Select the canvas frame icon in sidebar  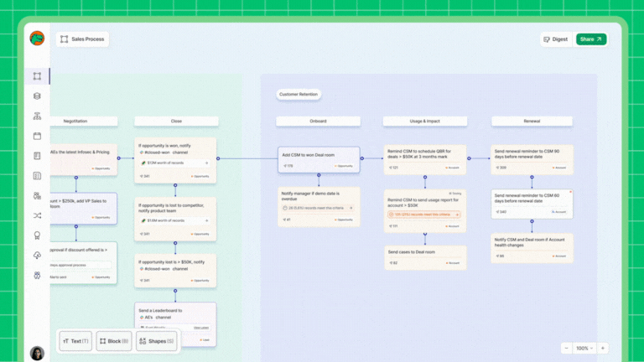point(37,76)
